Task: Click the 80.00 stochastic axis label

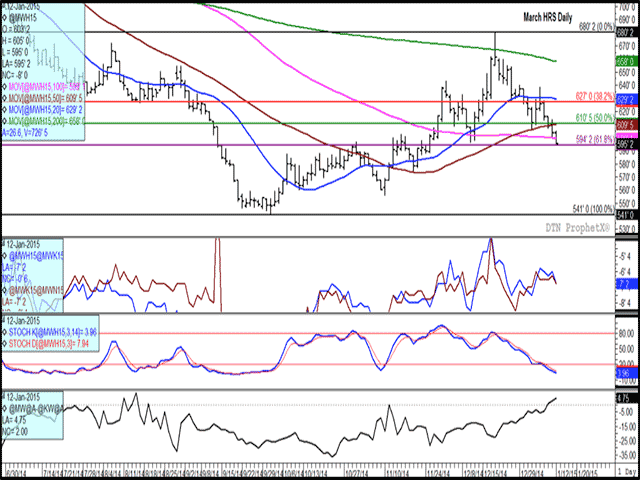Action: 629,333
